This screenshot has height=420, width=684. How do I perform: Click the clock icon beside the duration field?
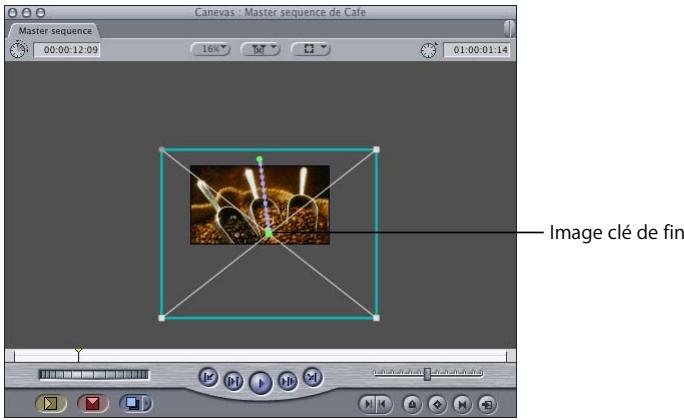18,50
